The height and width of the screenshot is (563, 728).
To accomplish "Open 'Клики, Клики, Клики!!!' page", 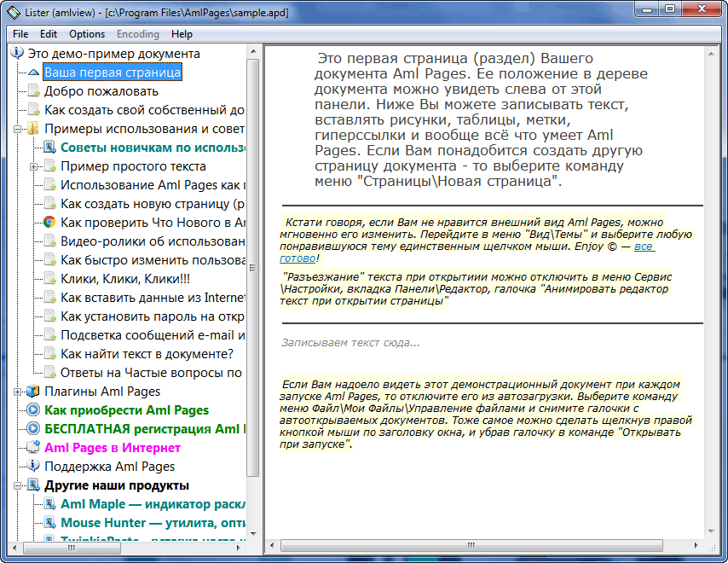I will [x=125, y=279].
